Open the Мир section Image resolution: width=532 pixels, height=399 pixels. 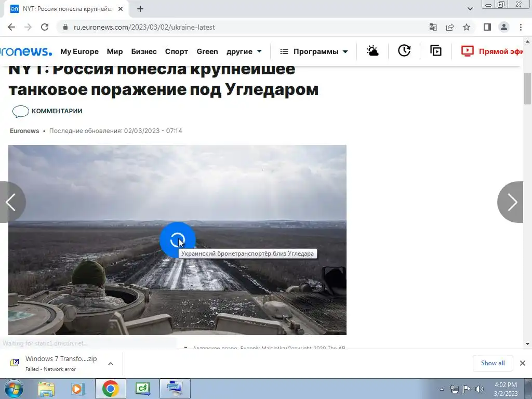[115, 51]
